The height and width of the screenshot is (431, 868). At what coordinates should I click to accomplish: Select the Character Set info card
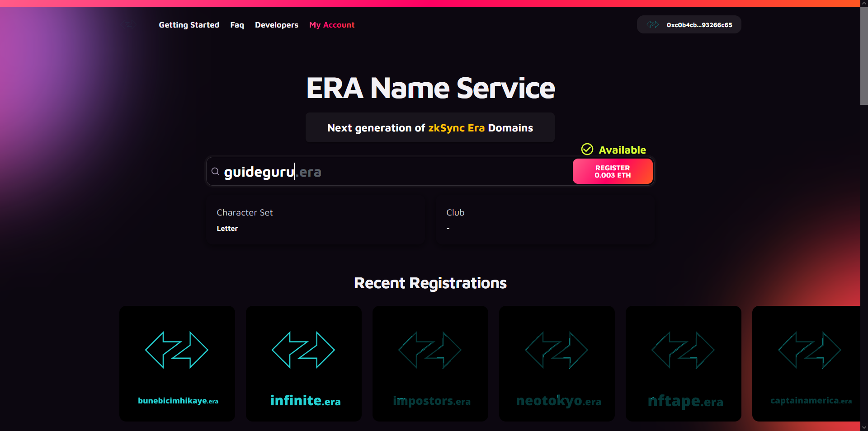[315, 220]
